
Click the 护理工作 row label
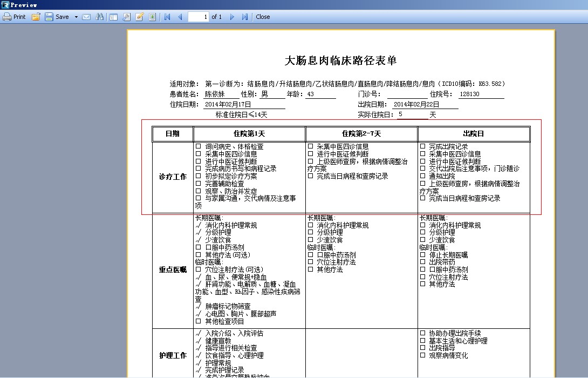[x=173, y=355]
